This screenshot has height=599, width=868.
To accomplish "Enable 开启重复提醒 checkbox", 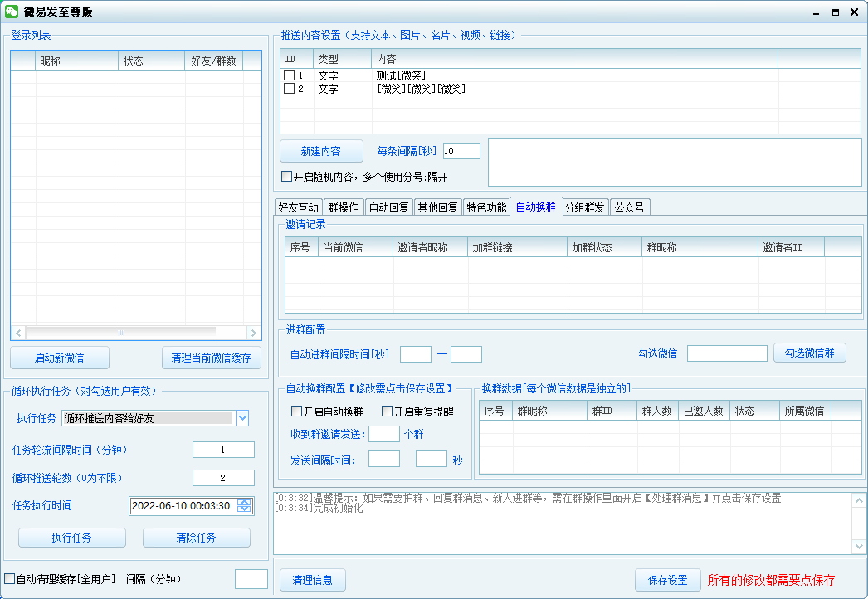I will [x=388, y=412].
